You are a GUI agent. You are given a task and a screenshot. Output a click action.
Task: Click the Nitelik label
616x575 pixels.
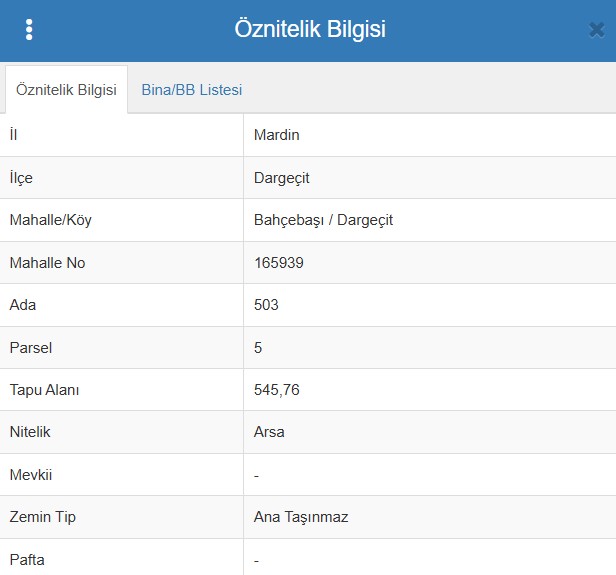30,432
